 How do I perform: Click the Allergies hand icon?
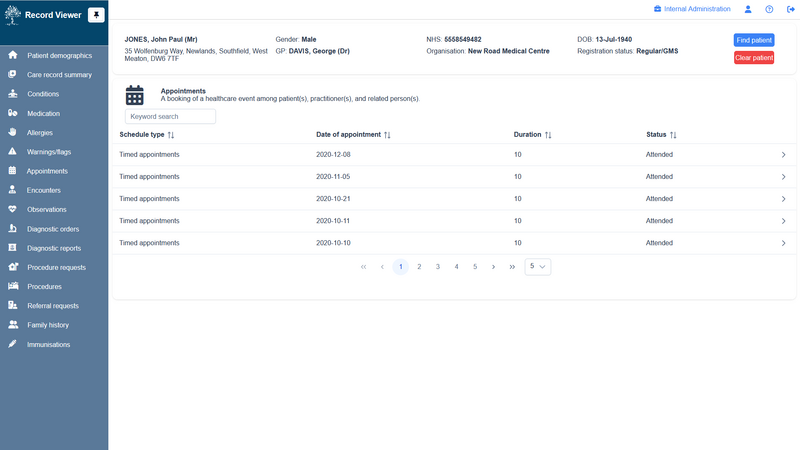click(12, 132)
